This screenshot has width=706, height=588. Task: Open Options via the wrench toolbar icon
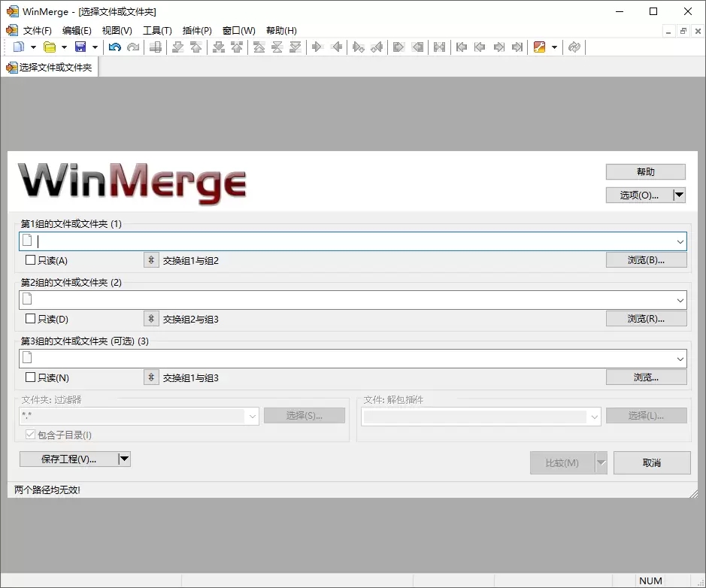coord(539,47)
